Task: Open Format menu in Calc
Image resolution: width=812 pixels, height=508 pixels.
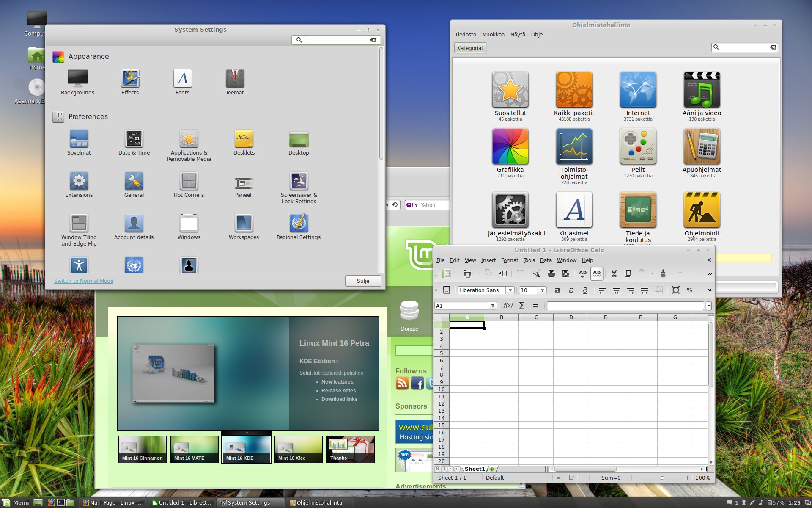Action: 510,260
